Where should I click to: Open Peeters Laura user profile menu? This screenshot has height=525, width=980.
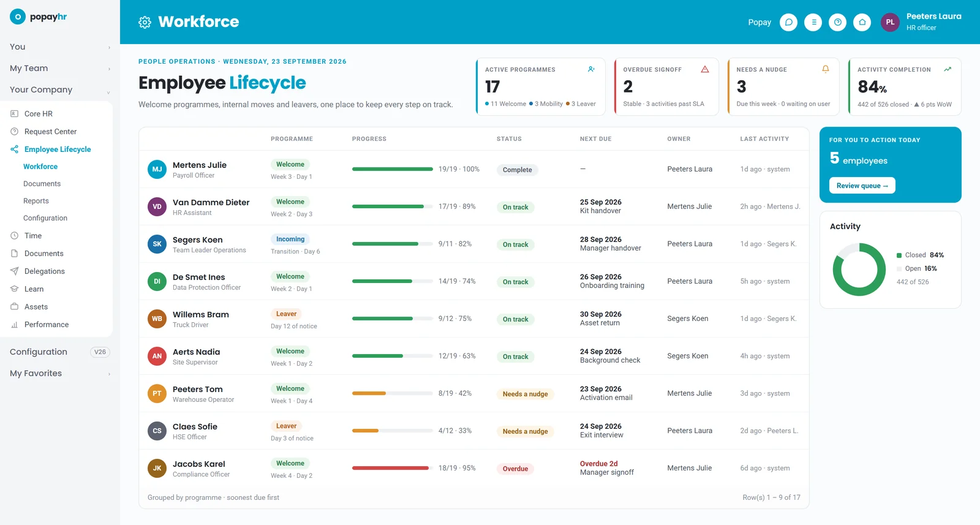pyautogui.click(x=921, y=22)
